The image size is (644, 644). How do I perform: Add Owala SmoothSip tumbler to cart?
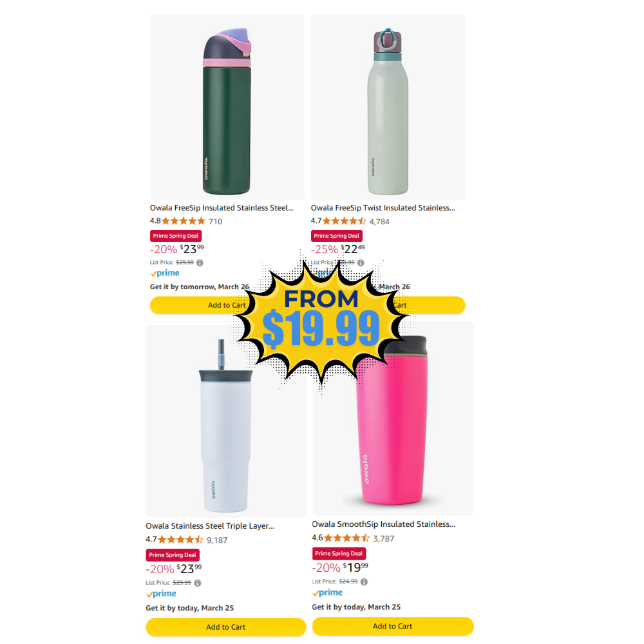[x=393, y=627]
